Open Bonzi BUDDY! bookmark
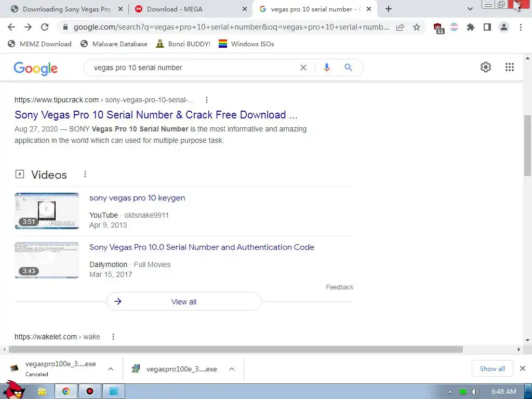Screen dimensions: 532x399 (183, 44)
